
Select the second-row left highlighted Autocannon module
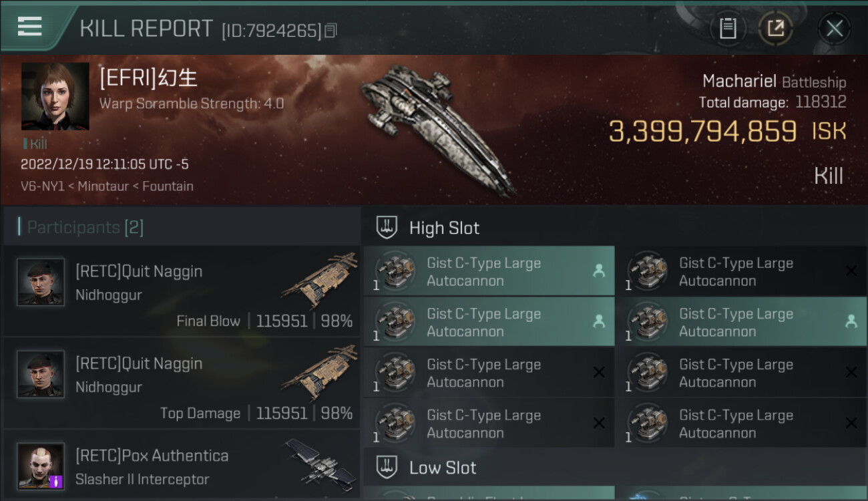(x=489, y=322)
